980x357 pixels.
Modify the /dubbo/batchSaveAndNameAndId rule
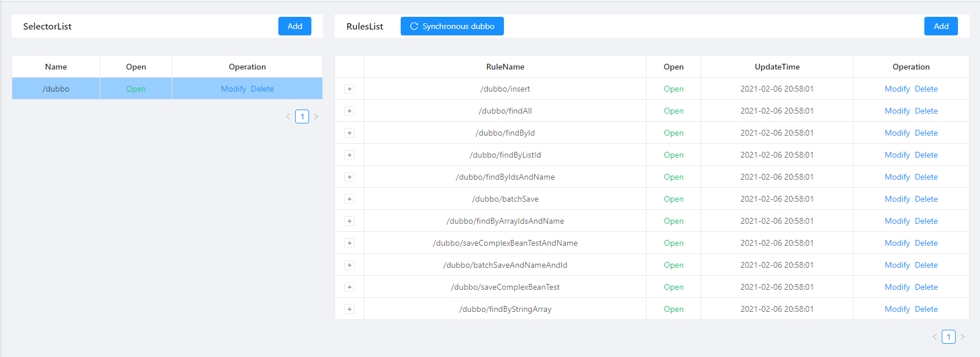897,265
